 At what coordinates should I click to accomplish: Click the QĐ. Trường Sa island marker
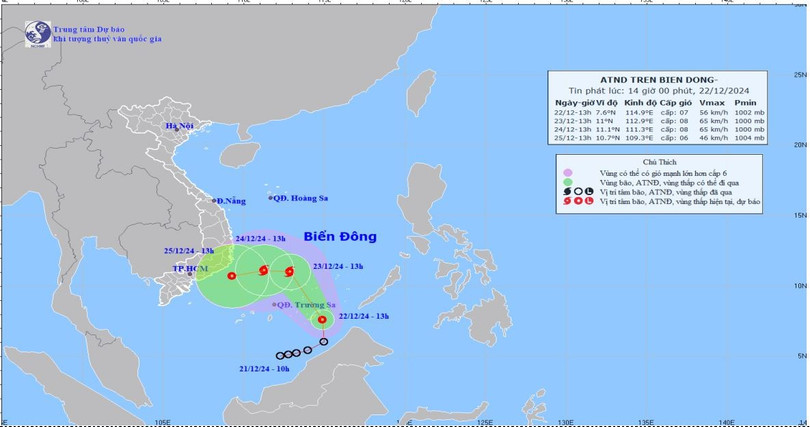tap(275, 305)
